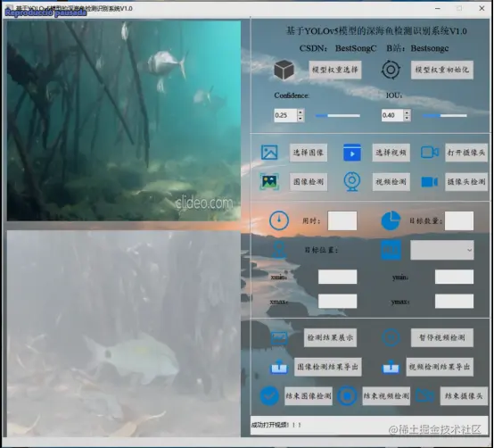The height and width of the screenshot is (448, 494).
Task: Show results with 检测结果展示 button
Action: 330,337
